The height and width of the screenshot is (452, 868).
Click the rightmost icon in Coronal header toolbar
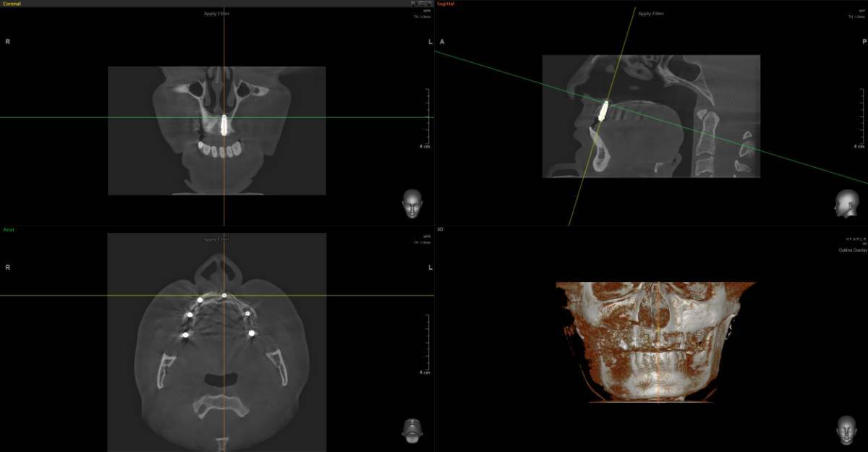[x=428, y=4]
